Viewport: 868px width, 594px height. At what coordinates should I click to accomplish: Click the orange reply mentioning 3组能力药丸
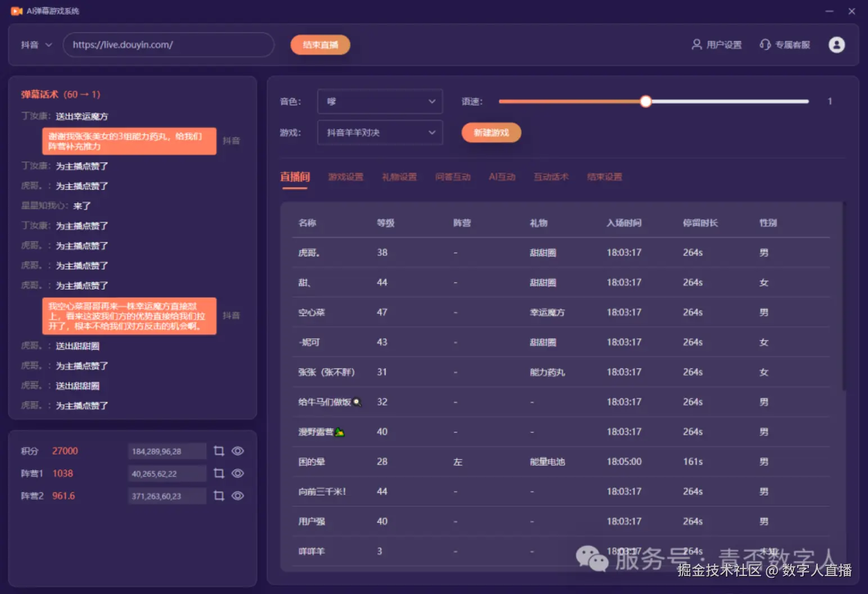click(x=129, y=141)
